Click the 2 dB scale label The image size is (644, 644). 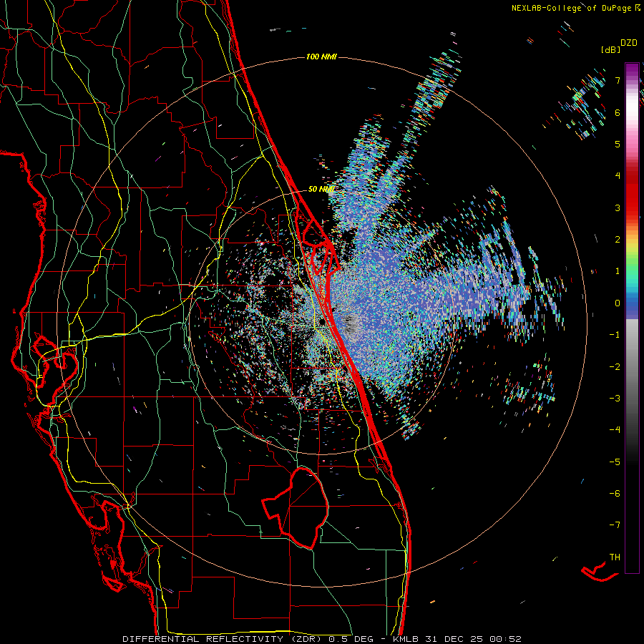coord(618,240)
